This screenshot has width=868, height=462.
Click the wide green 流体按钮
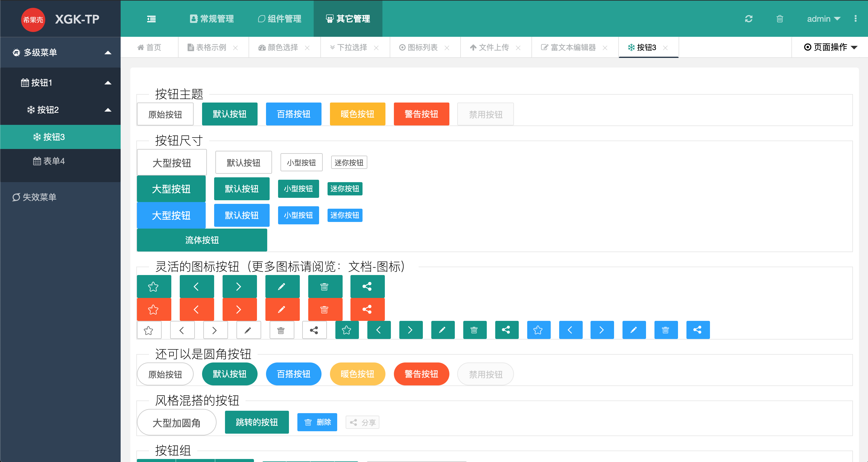click(x=202, y=240)
